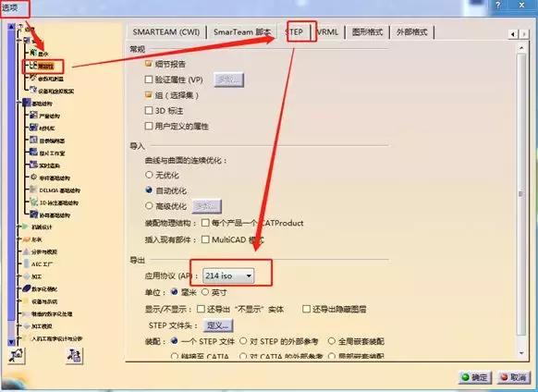Image resolution: width=538 pixels, height=392 pixels.
Task: Show earlier tabs with the left tab arrow
Action: pyautogui.click(x=513, y=34)
